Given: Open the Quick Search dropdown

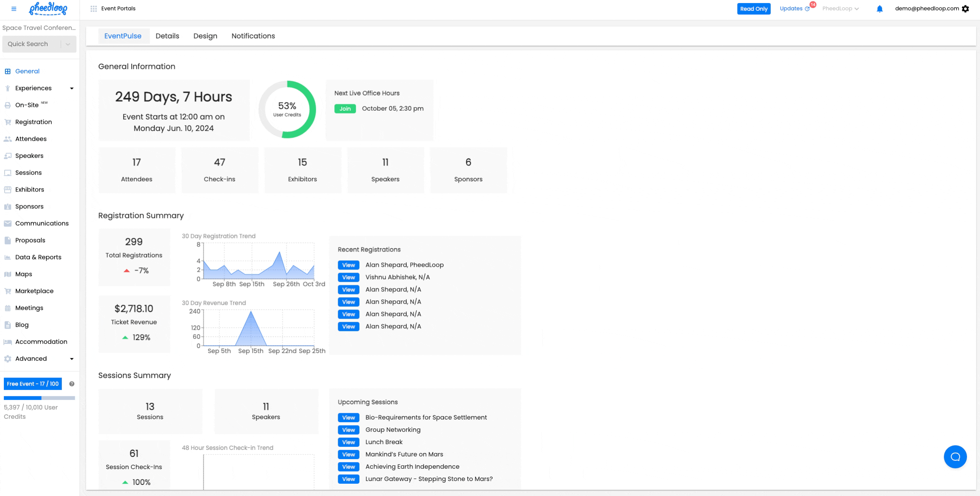Looking at the screenshot, I should [68, 44].
